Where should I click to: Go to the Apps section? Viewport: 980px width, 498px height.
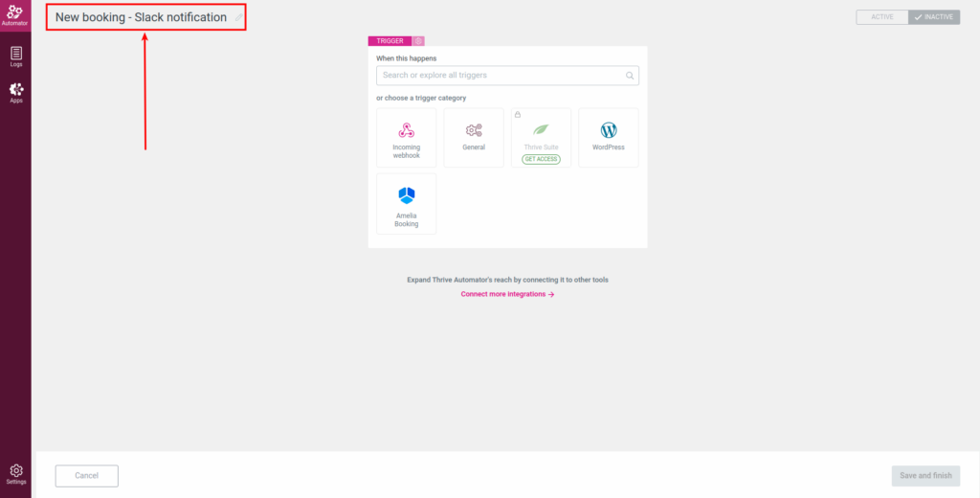coord(15,92)
